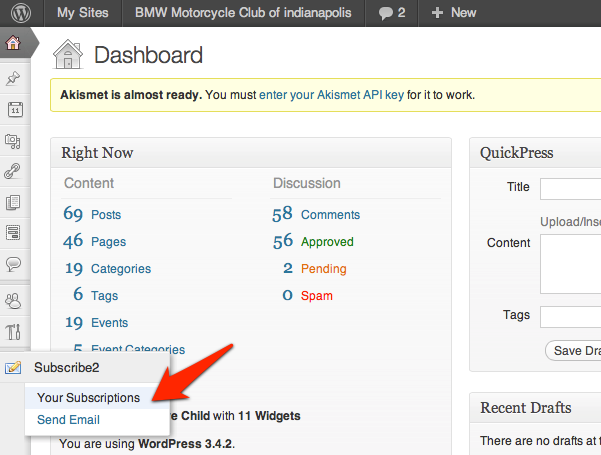Open My Sites menu

click(x=83, y=13)
